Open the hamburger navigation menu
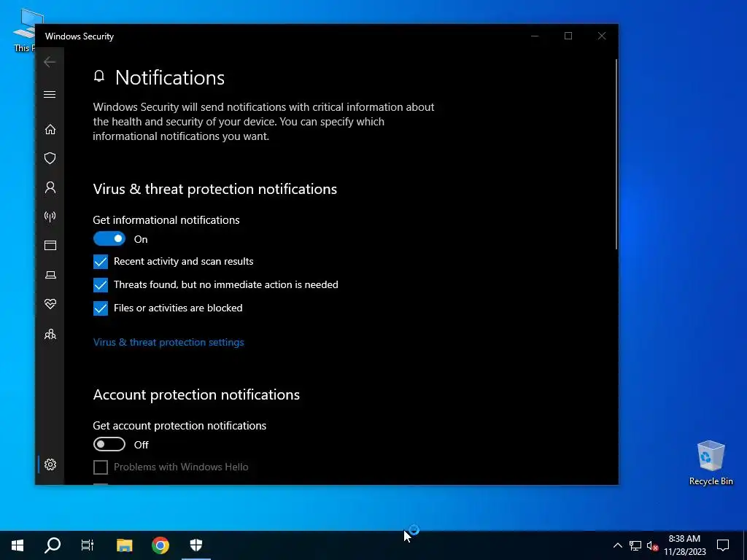 click(x=50, y=94)
